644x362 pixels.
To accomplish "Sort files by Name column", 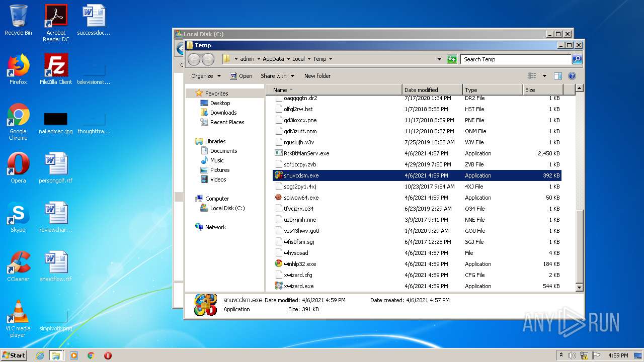I will tap(334, 90).
